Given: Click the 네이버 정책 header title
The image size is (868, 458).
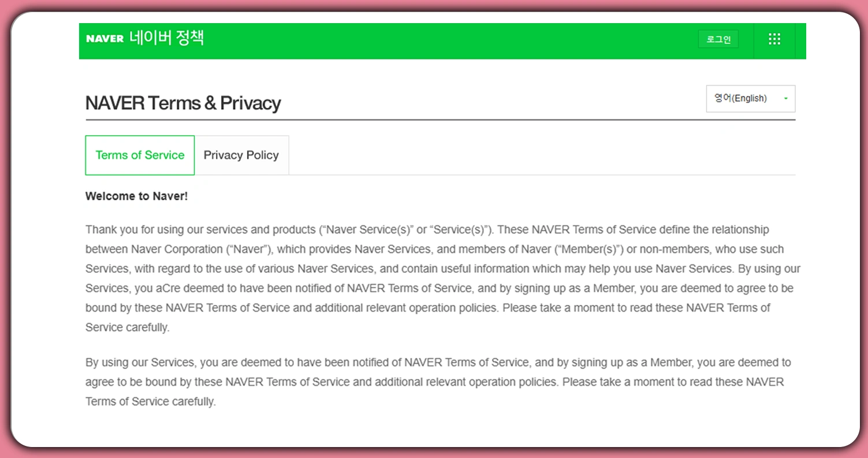Looking at the screenshot, I should (x=166, y=38).
